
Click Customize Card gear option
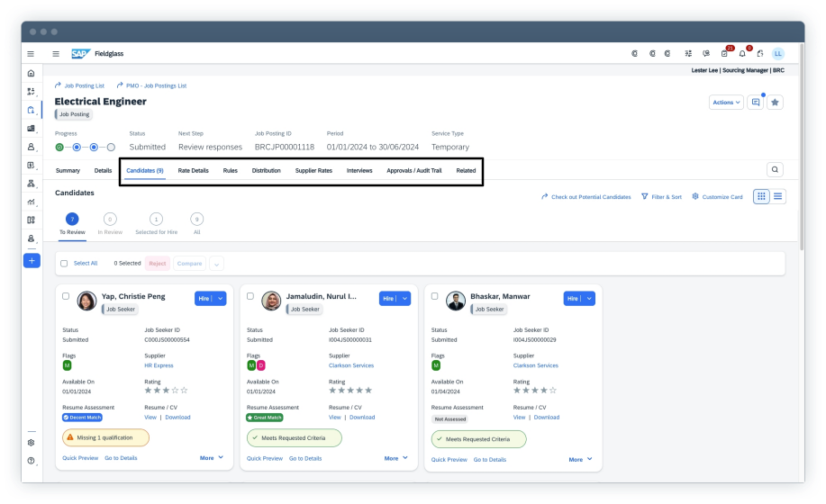717,197
